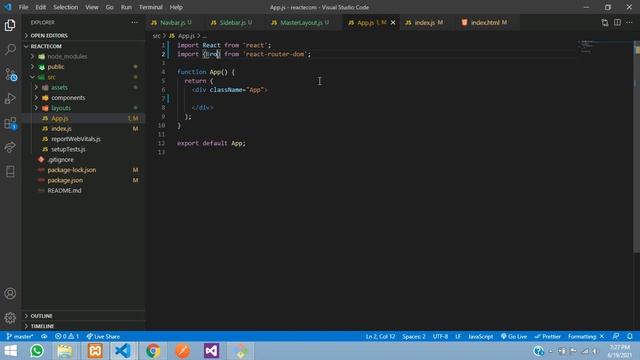Viewport: 640px width, 360px height.
Task: Open the Help menu
Action: click(x=176, y=7)
